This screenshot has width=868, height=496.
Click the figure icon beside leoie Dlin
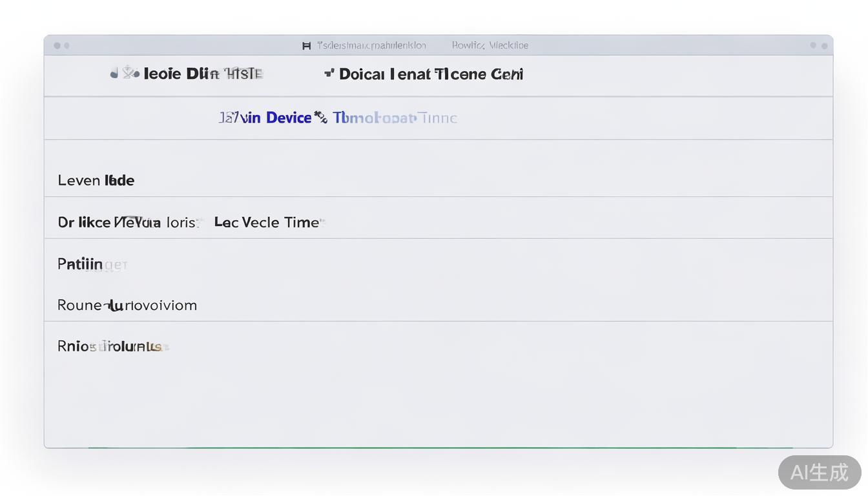(x=130, y=73)
